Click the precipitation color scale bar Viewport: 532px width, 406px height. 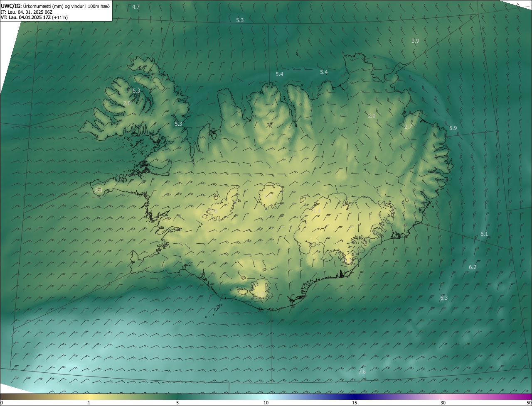266,396
